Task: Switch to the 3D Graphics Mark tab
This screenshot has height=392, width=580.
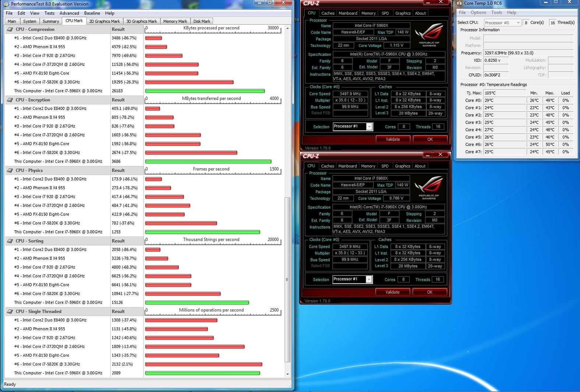Action: click(142, 21)
